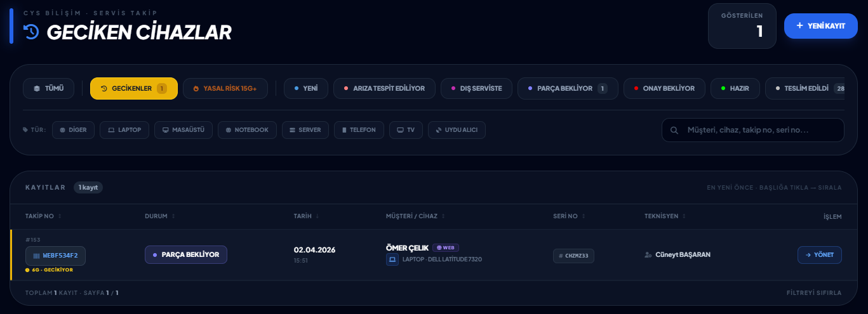Click the YÖNET button
Viewport: 868px width, 314px height.
(x=820, y=255)
